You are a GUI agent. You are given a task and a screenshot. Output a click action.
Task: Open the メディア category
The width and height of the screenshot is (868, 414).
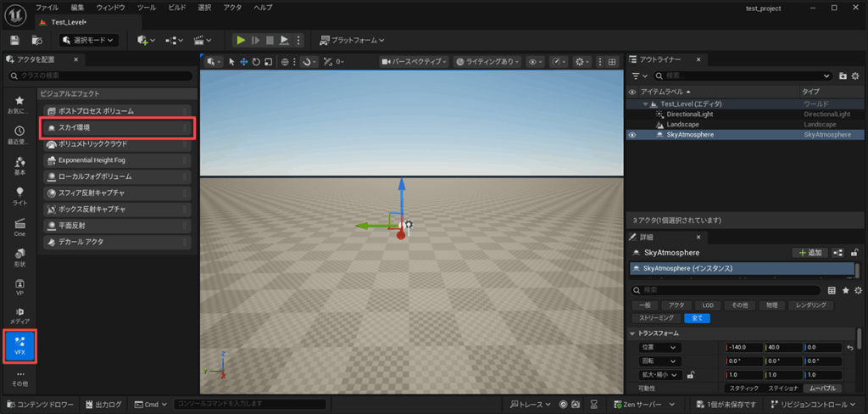pyautogui.click(x=19, y=316)
